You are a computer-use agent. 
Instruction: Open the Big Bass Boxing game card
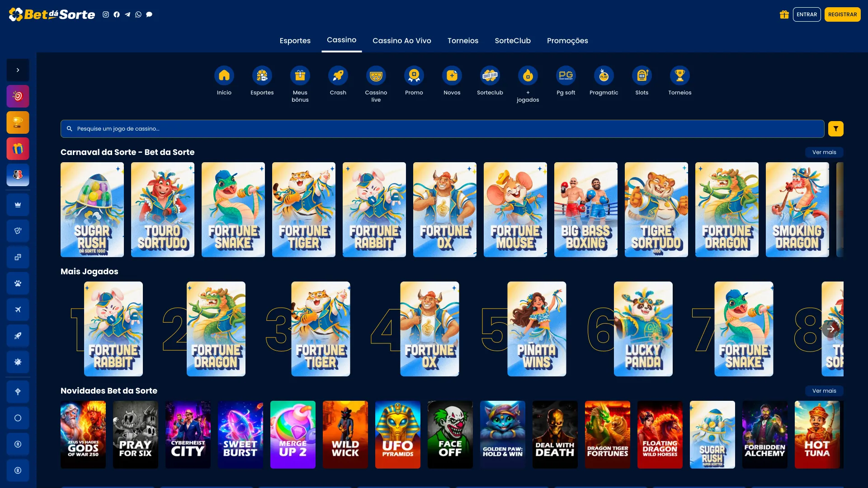pos(586,210)
